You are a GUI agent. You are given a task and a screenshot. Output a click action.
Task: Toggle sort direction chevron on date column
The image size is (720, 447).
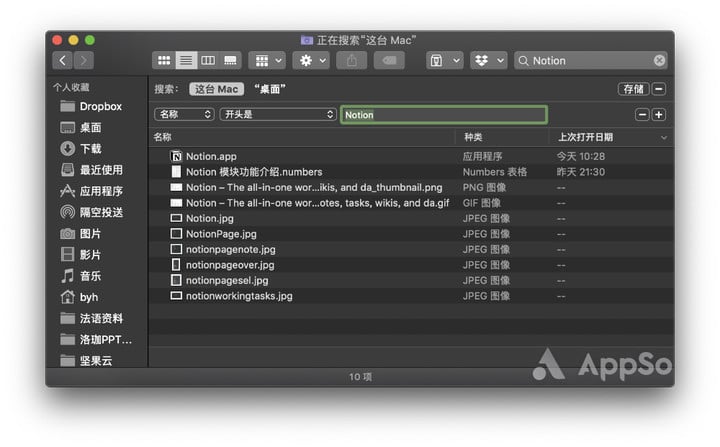(664, 137)
